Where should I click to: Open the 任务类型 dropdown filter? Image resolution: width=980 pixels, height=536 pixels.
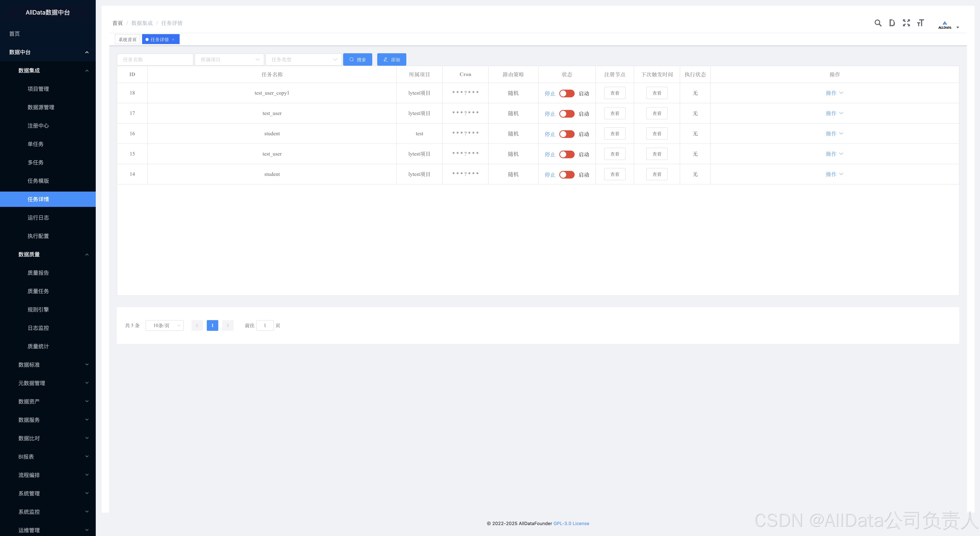[x=303, y=60]
